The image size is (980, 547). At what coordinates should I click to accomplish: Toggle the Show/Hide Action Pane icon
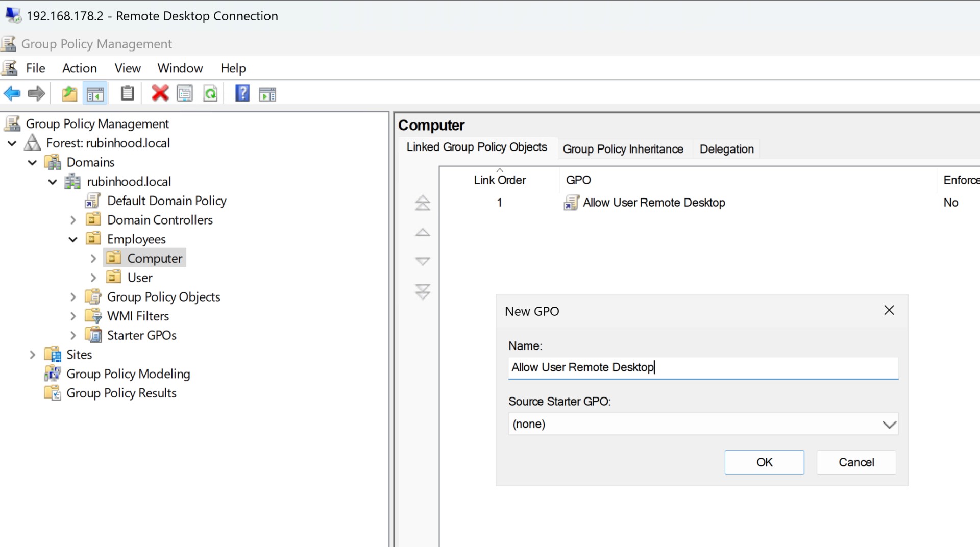click(x=267, y=94)
